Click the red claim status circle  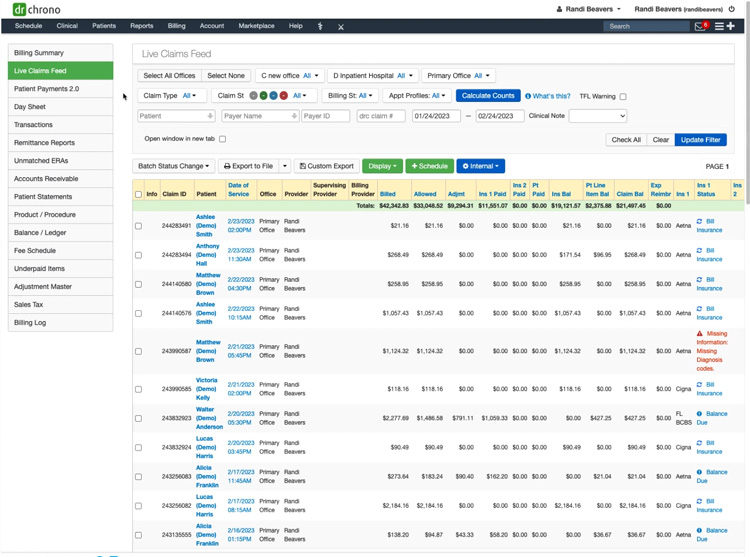tap(284, 96)
